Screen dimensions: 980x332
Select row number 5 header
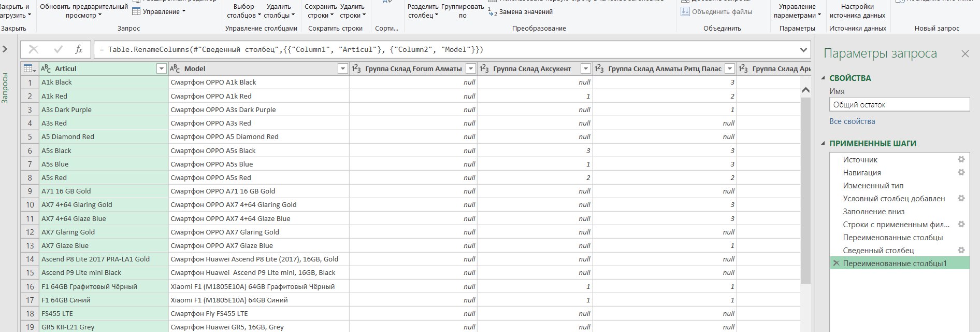[x=30, y=137]
